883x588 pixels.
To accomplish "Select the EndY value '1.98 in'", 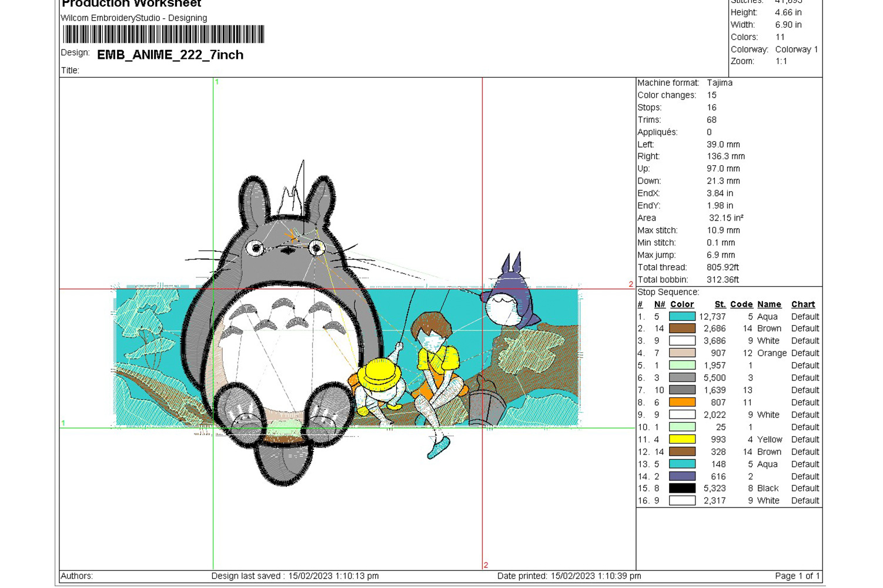I will coord(720,206).
